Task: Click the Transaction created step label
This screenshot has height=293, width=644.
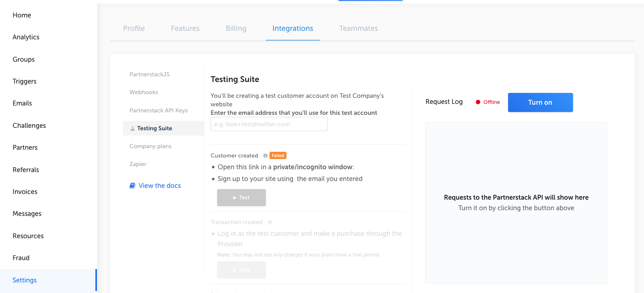Action: [237, 222]
